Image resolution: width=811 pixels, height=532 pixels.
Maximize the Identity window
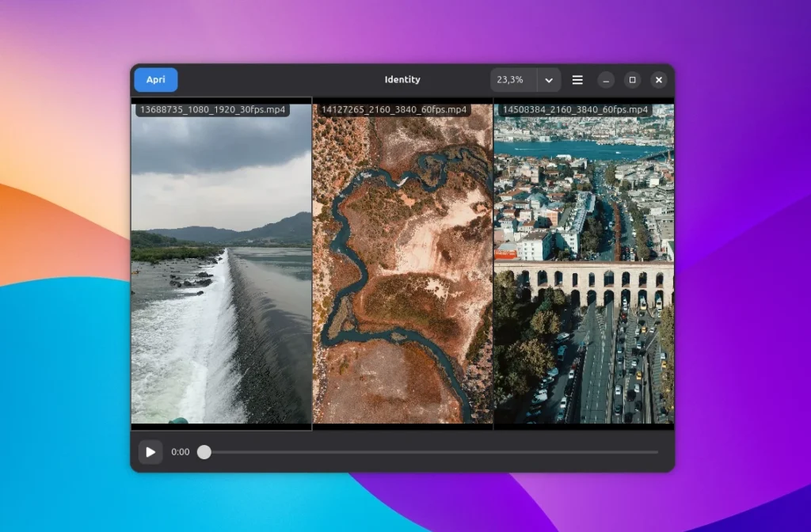[x=632, y=80]
